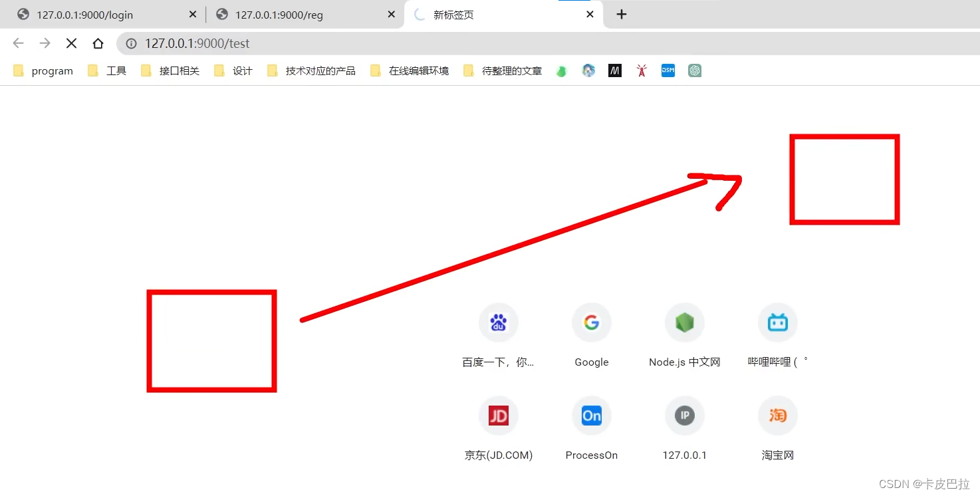This screenshot has width=980, height=496.
Task: Close the 127.0.0.1:9000/reg tab
Action: [391, 15]
